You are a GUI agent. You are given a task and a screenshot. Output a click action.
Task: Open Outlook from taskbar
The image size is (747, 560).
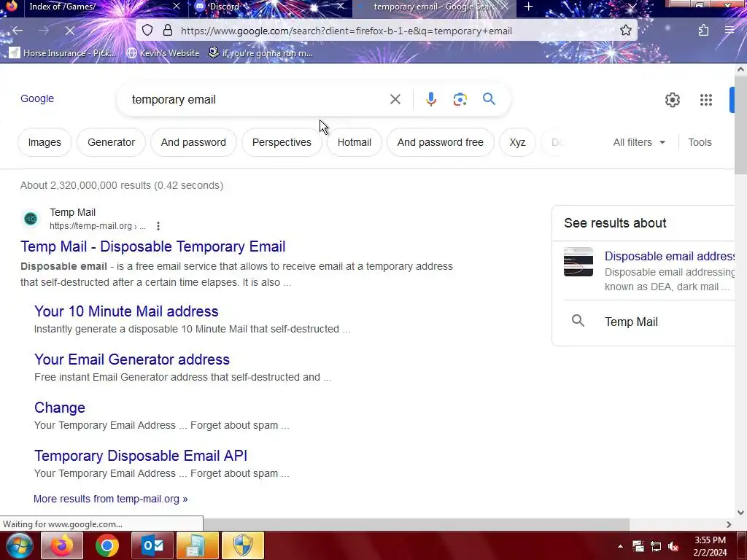[x=152, y=545]
